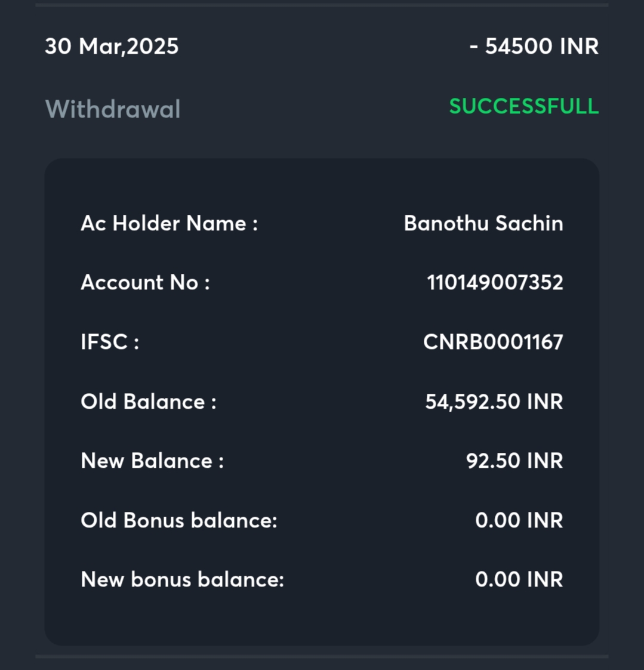Tap the - 54500 INR withdrawal amount
Image resolution: width=644 pixels, height=670 pixels.
[x=534, y=47]
